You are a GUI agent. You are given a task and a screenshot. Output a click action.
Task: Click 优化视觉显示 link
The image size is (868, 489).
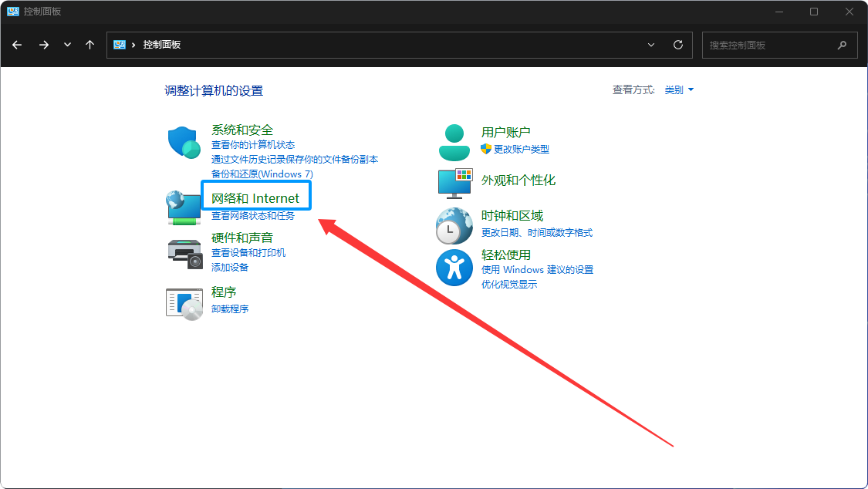[x=509, y=285]
